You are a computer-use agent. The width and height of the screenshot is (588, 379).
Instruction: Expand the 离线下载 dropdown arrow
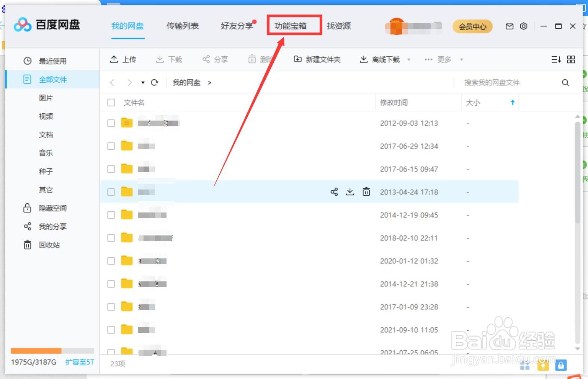pos(409,60)
